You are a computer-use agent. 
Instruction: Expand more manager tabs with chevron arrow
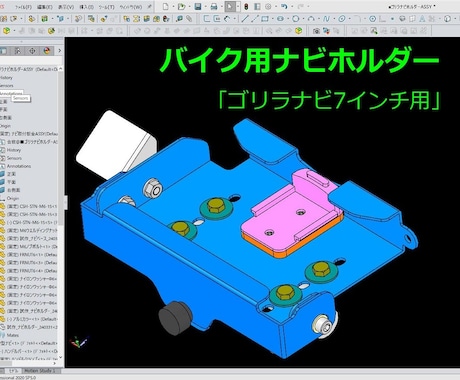coord(59,51)
